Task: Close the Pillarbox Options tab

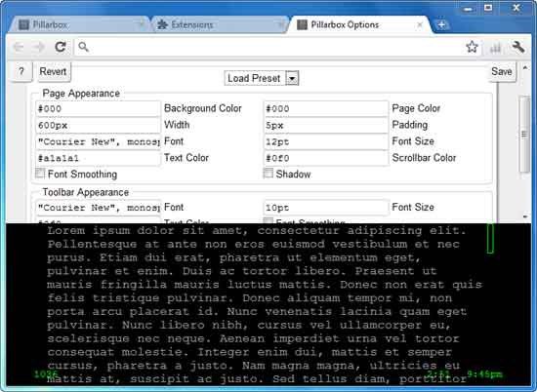Action: point(420,24)
